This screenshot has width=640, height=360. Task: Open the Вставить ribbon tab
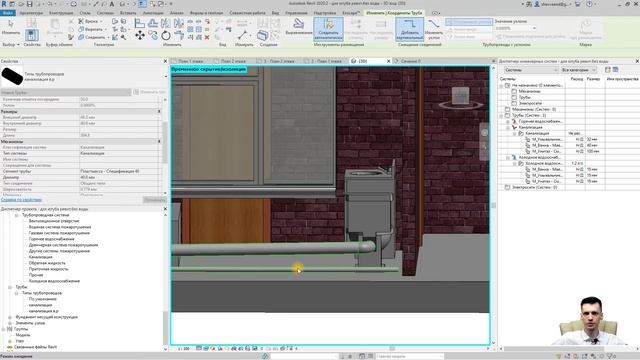coord(128,13)
